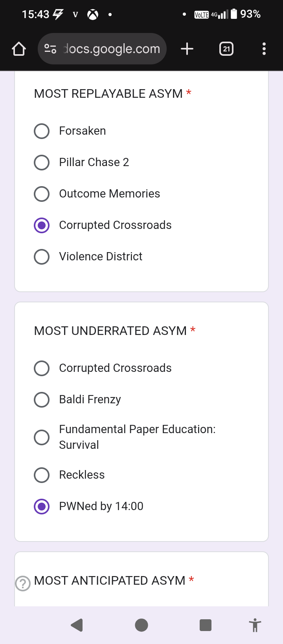Tap the site info icon in address bar
This screenshot has height=644, width=283.
coord(50,49)
